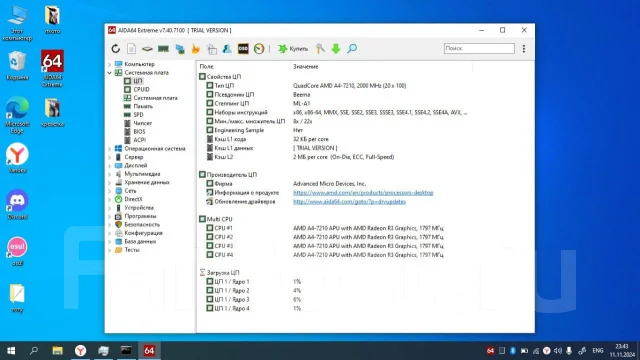The width and height of the screenshot is (640, 360).
Task: Open the taskbar clock and date
Action: 622,351
